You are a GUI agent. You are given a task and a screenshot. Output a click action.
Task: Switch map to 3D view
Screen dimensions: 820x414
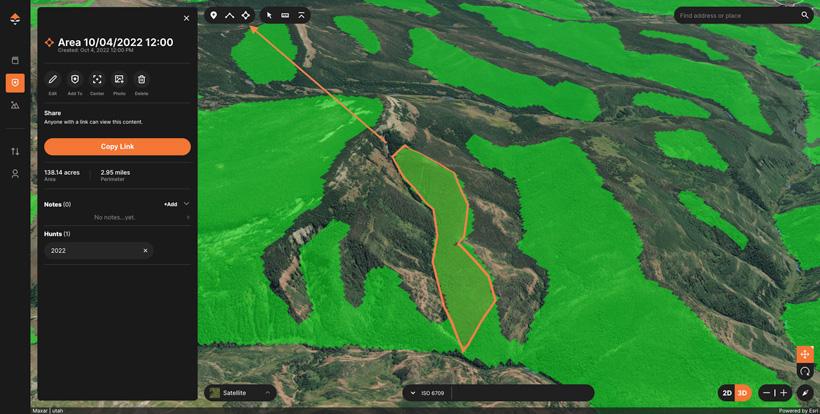coord(742,393)
